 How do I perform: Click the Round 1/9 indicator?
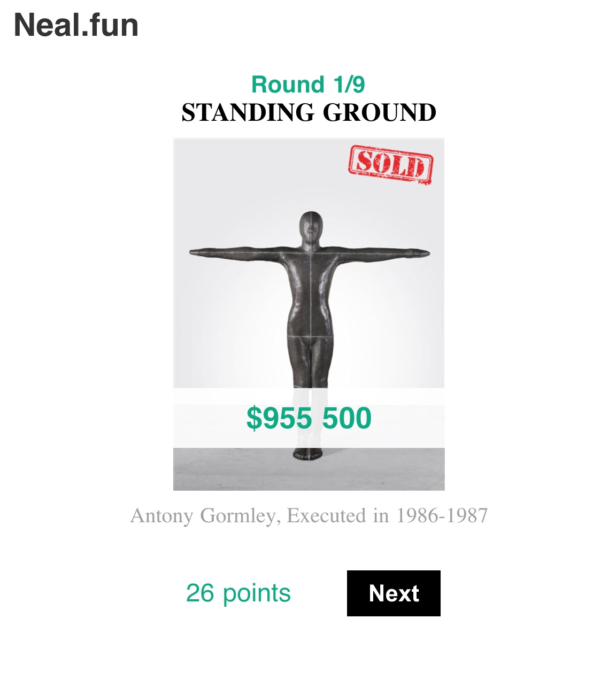[308, 84]
